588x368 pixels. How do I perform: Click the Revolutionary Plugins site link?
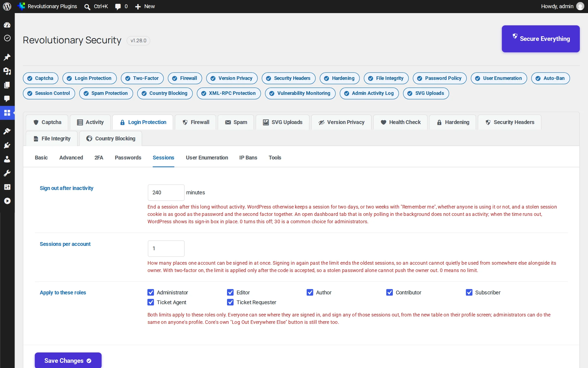click(x=47, y=6)
